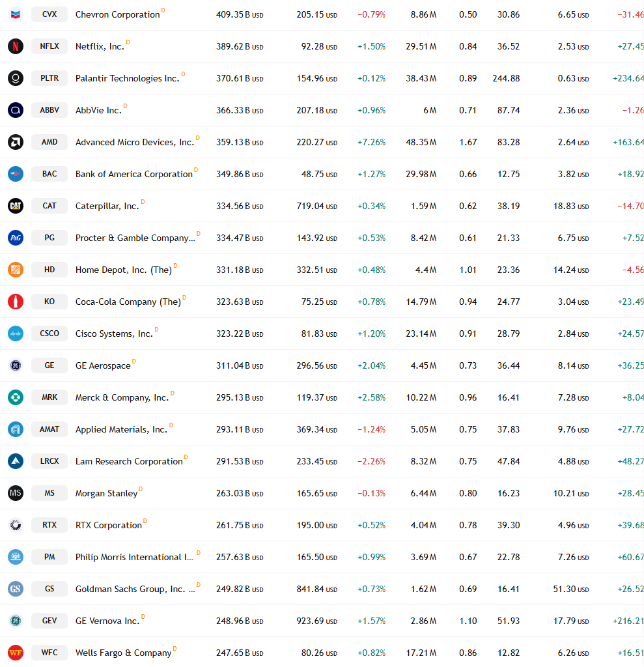Viewport: 644px width, 667px height.
Task: Open the Caterpillar, Inc. link
Action: (x=107, y=206)
